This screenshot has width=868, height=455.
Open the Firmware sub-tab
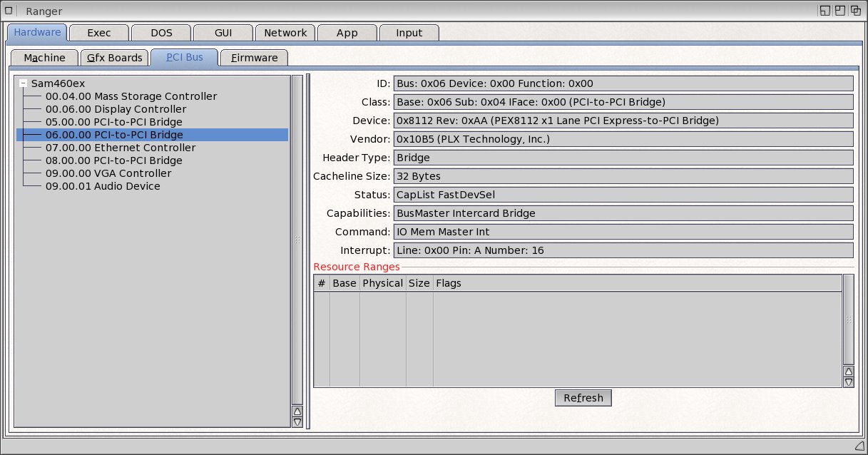coord(254,58)
